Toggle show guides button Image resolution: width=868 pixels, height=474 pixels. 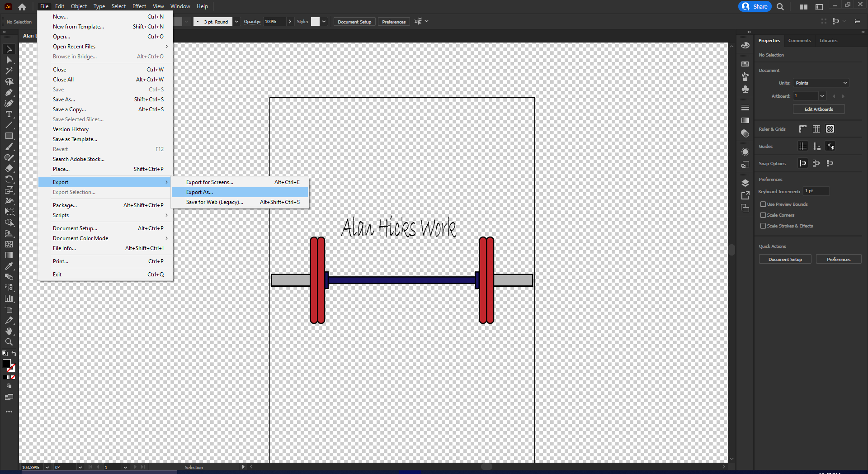803,147
